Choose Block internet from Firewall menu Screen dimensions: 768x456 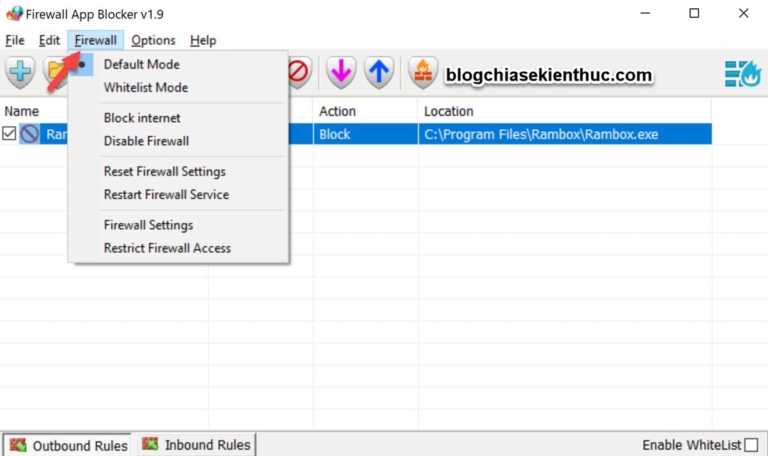[142, 118]
